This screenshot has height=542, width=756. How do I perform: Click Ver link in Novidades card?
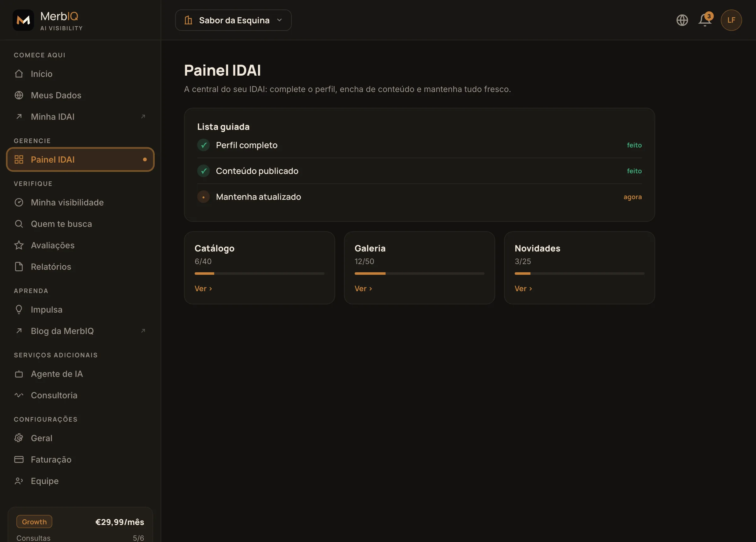[523, 289]
